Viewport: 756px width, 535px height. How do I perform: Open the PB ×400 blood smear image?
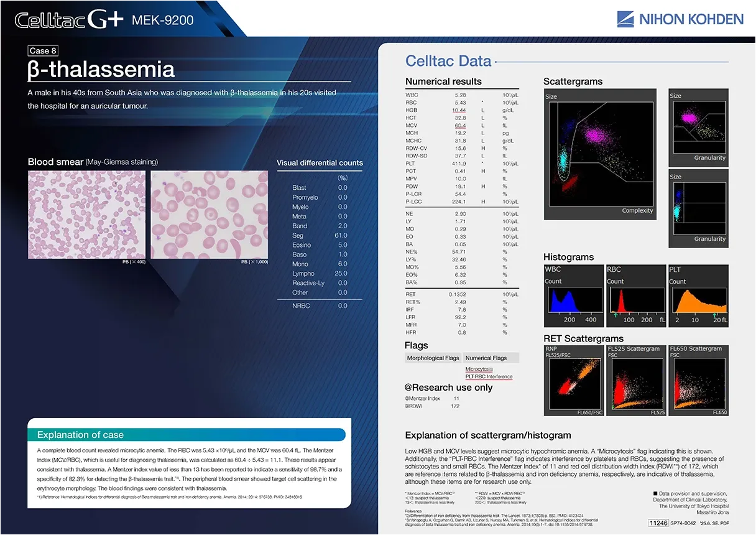86,215
